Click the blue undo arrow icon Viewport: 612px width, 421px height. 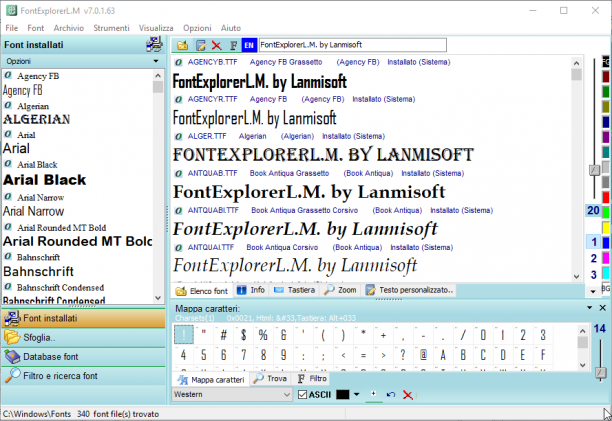point(391,394)
